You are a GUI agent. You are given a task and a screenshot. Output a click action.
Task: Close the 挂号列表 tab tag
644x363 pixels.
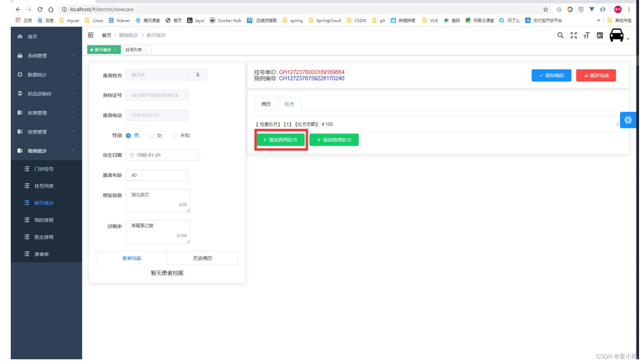click(146, 50)
